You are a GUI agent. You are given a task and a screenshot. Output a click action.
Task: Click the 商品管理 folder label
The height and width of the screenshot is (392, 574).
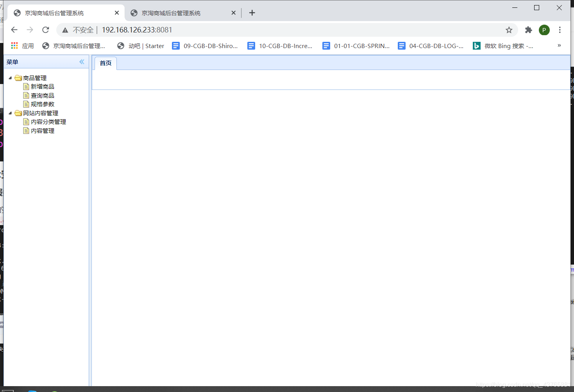click(x=35, y=78)
